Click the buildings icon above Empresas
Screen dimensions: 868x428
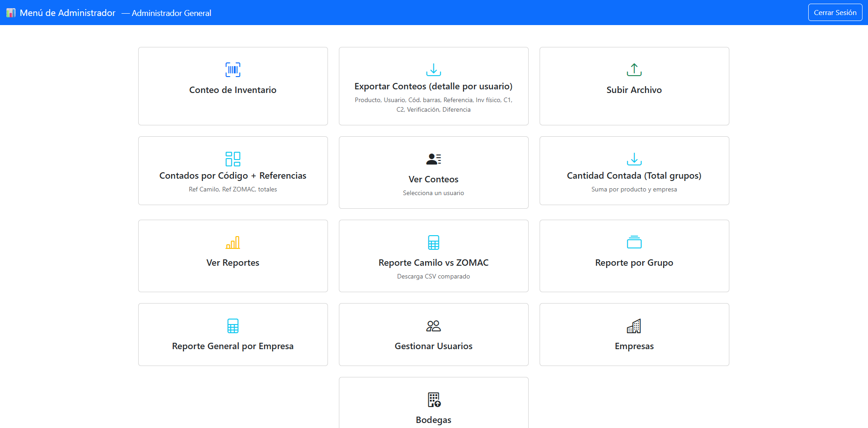(x=634, y=326)
